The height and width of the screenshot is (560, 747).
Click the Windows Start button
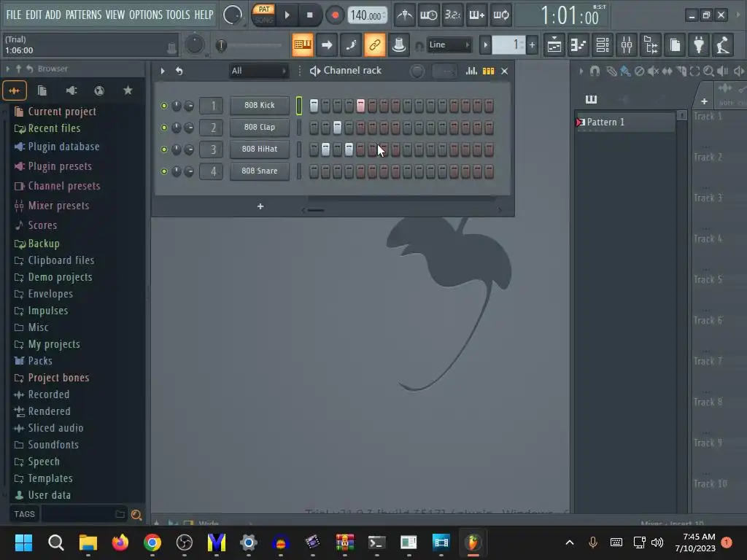point(23,542)
